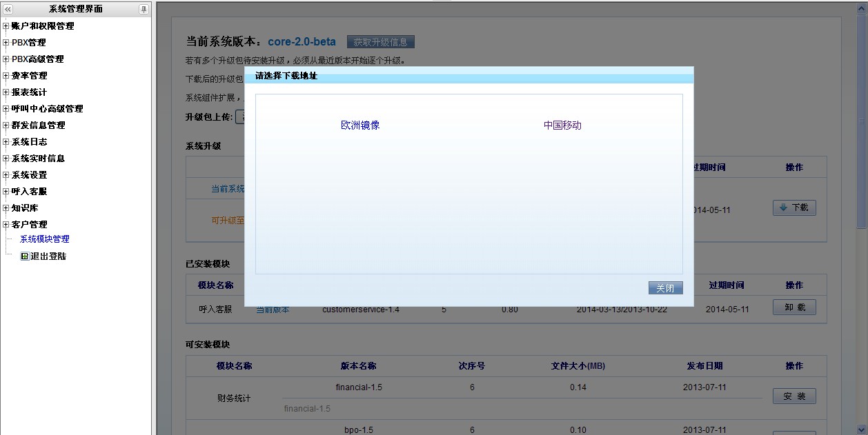Click the page vertical scrollbar
The width and height of the screenshot is (868, 435).
pos(862,138)
